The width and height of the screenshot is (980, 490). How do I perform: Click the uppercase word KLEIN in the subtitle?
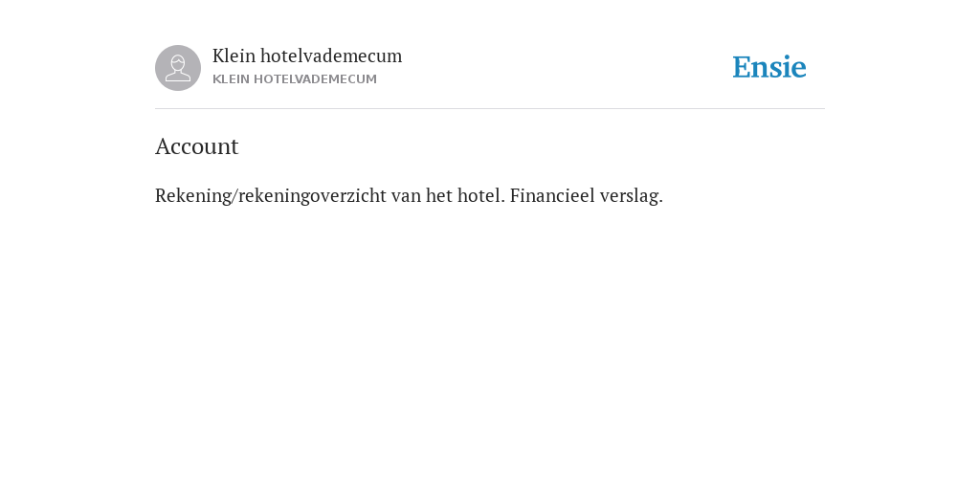pos(232,79)
